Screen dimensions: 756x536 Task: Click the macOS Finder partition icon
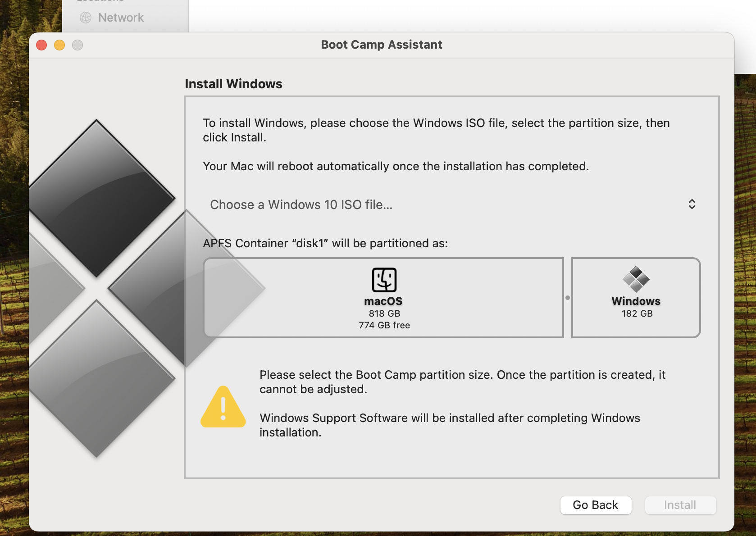(x=384, y=280)
